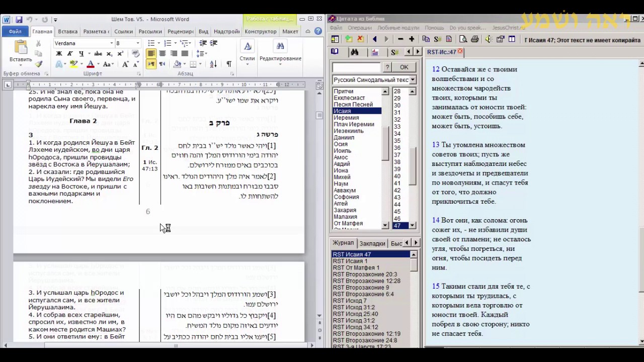Viewport: 644px width, 362px height.
Task: Expand Редактирование editing group
Action: (280, 51)
